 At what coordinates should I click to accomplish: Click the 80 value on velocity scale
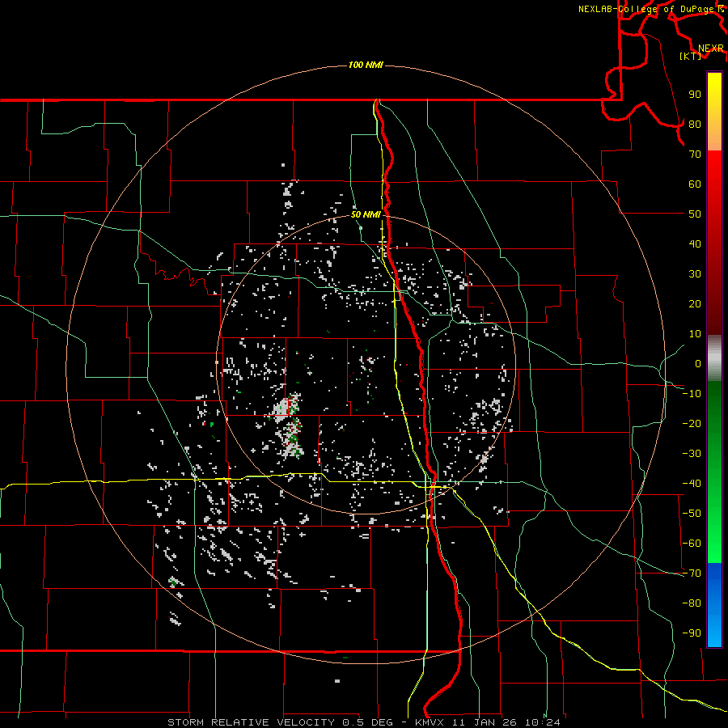pos(695,125)
